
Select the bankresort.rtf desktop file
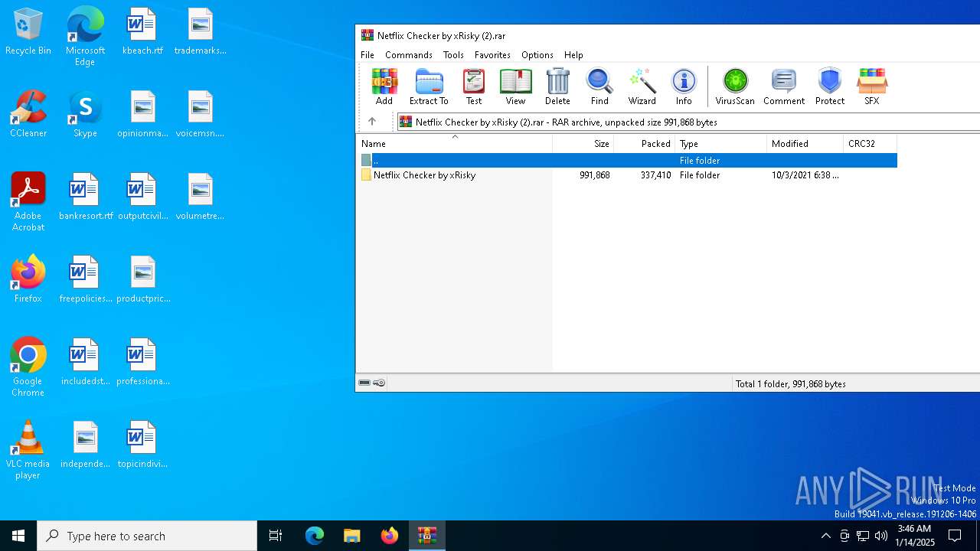[x=86, y=197]
